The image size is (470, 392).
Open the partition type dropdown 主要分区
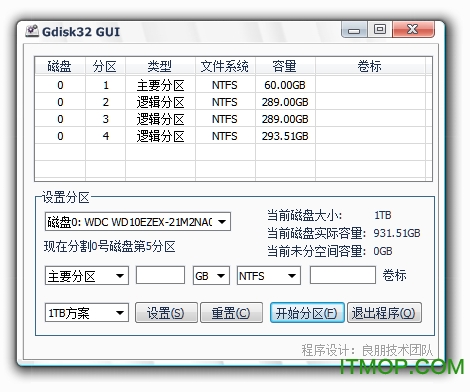(87, 276)
